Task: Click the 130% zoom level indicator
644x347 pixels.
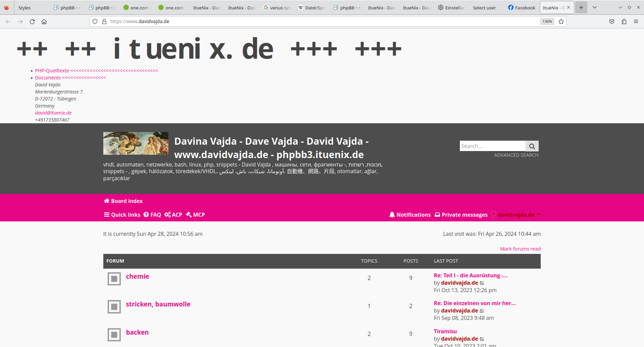Action: pyautogui.click(x=547, y=21)
